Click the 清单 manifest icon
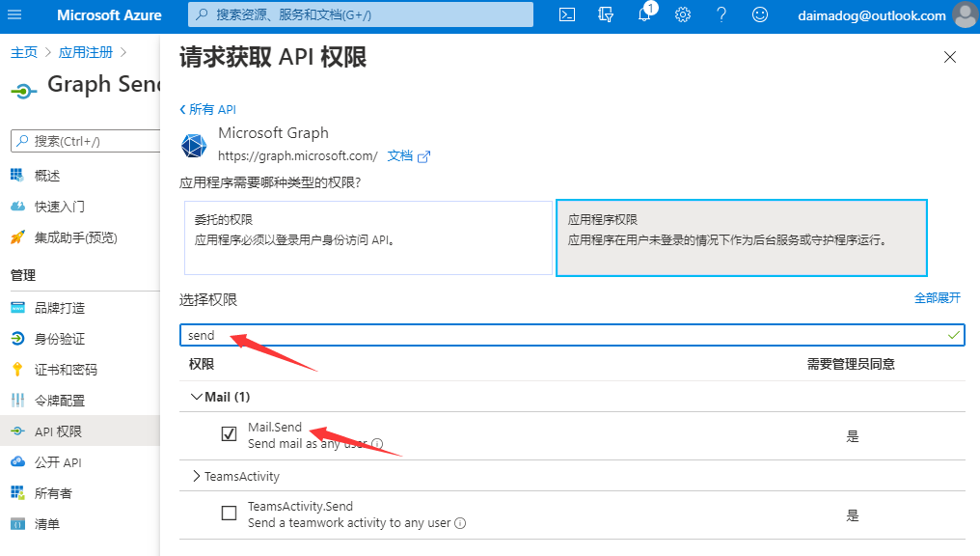The height and width of the screenshot is (556, 980). click(x=17, y=523)
